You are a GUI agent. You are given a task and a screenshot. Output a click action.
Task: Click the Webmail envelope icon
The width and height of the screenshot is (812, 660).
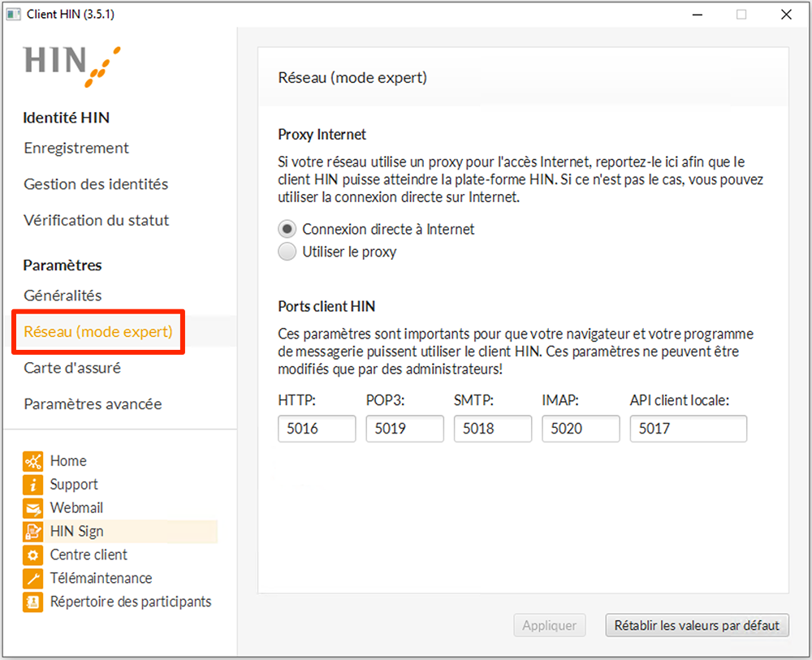pos(32,508)
